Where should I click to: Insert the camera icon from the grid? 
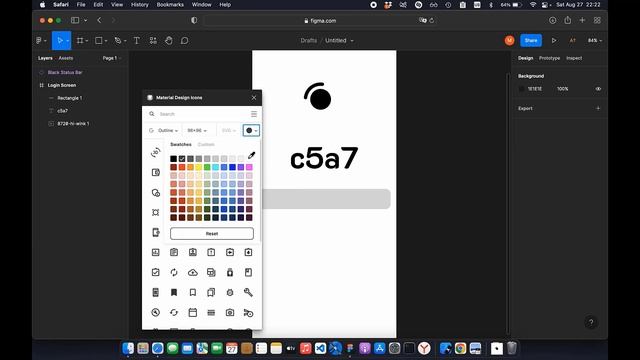tap(230, 312)
